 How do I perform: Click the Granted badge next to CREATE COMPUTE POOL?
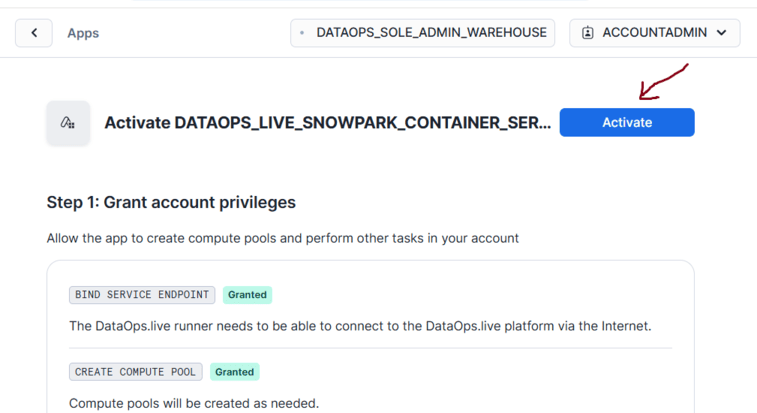(x=235, y=372)
